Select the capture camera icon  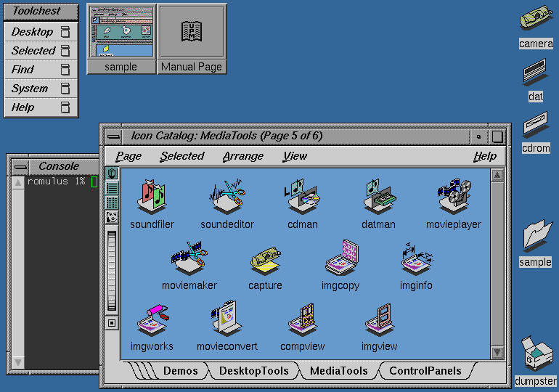tap(265, 261)
